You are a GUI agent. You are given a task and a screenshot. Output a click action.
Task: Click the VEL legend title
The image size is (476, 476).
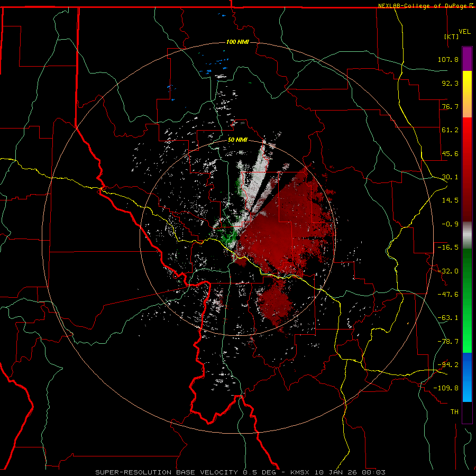tap(464, 32)
